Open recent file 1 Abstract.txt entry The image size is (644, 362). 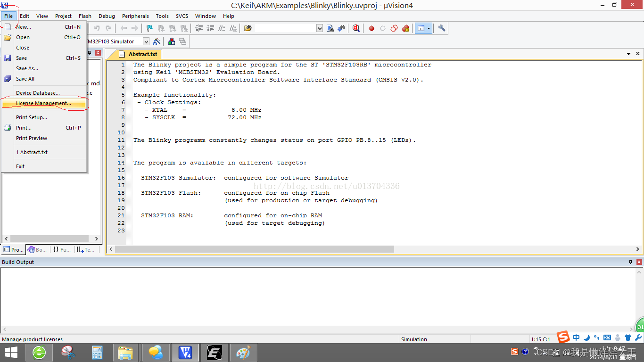click(x=44, y=152)
